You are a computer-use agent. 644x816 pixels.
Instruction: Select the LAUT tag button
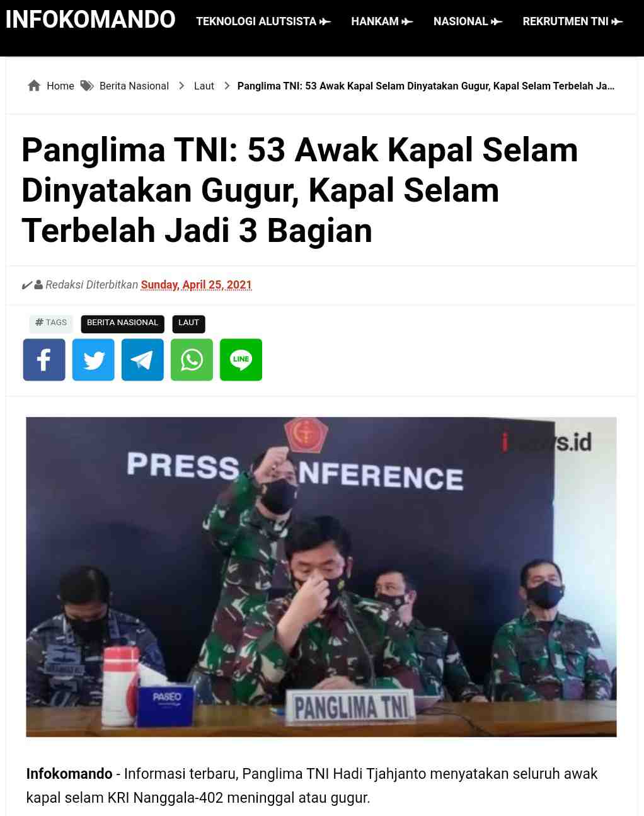pyautogui.click(x=188, y=323)
